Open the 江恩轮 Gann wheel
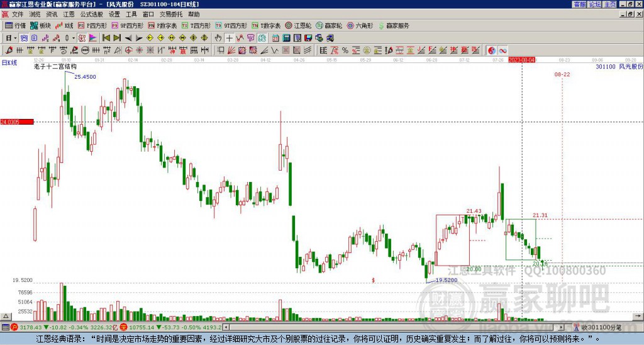The height and width of the screenshot is (345, 644). [x=298, y=25]
